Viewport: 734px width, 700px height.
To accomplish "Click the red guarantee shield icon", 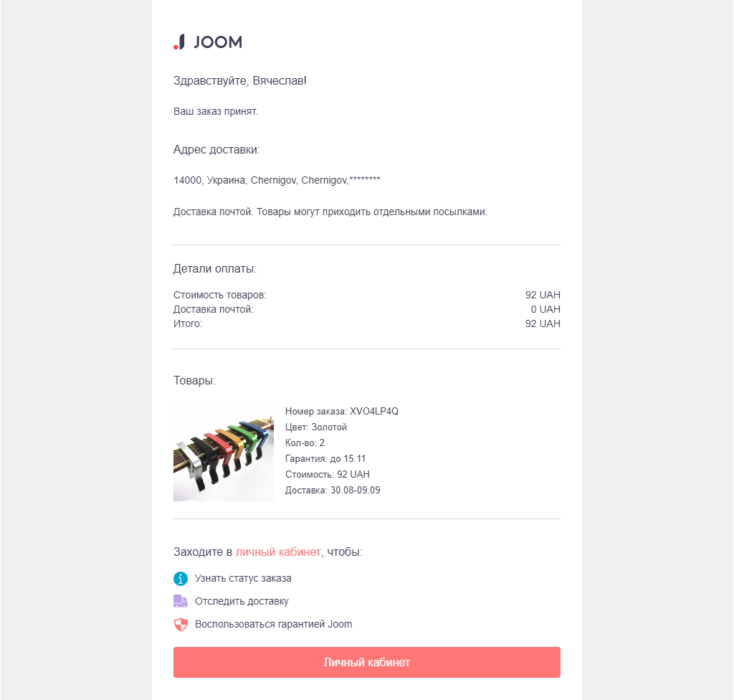I will click(181, 624).
